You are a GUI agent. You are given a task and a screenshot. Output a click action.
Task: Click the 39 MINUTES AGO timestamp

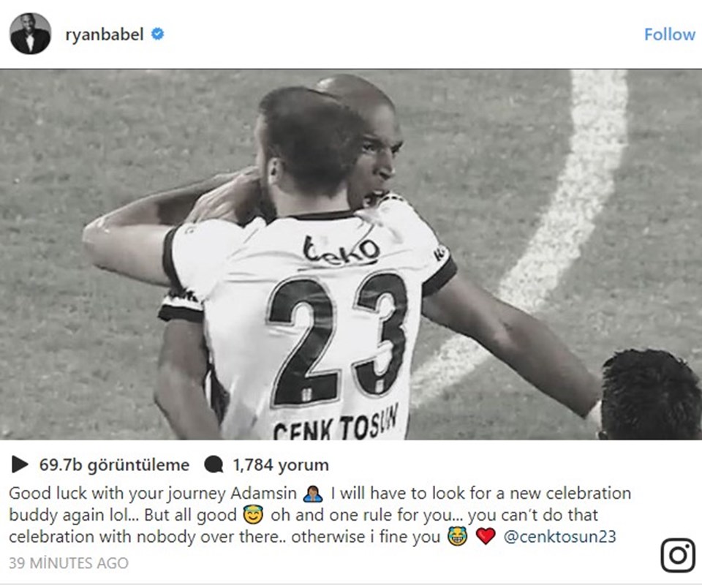69,563
